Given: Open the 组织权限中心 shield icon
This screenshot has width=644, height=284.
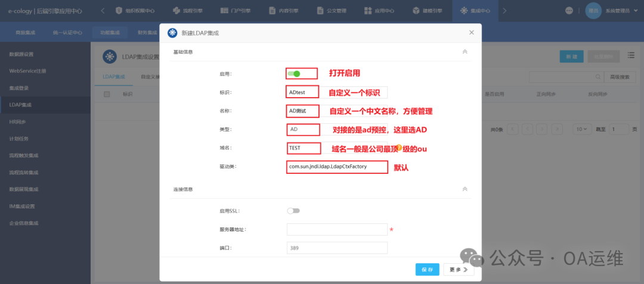Looking at the screenshot, I should point(119,11).
